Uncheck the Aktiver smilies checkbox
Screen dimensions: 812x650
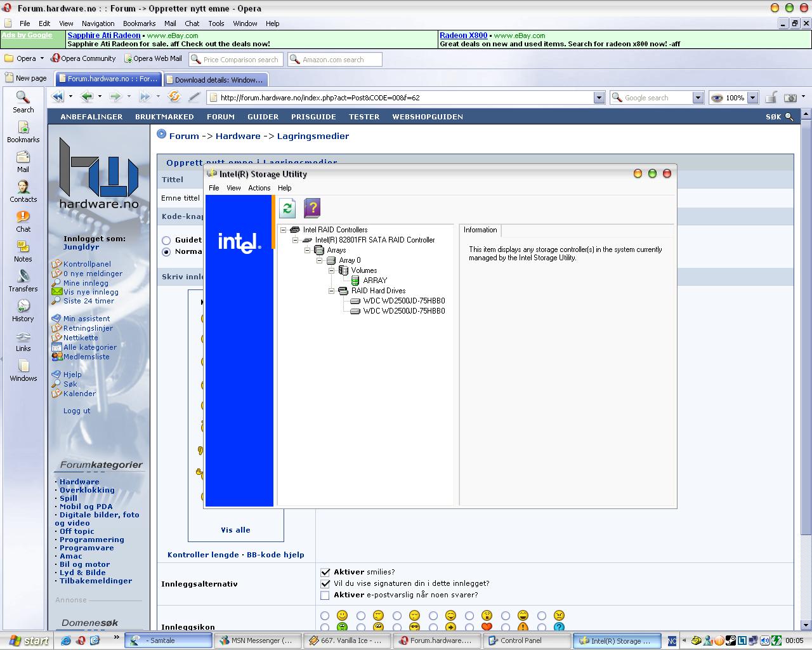pyautogui.click(x=325, y=572)
